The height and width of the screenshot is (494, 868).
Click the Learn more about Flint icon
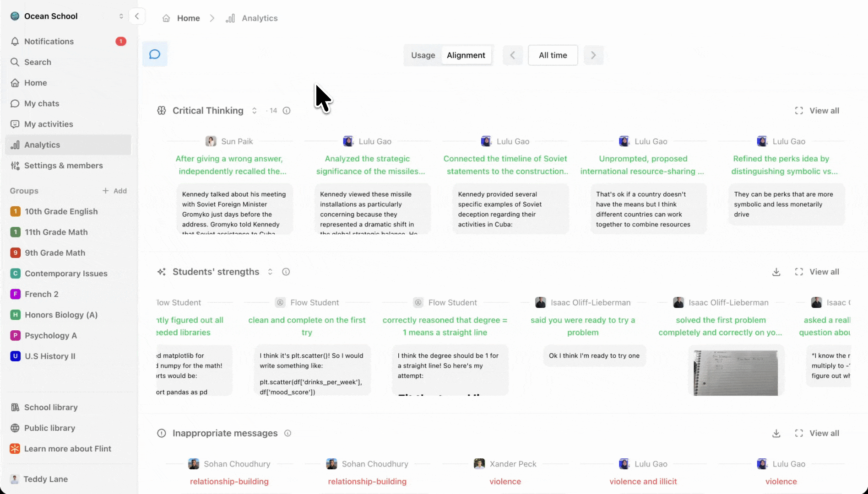pyautogui.click(x=15, y=449)
